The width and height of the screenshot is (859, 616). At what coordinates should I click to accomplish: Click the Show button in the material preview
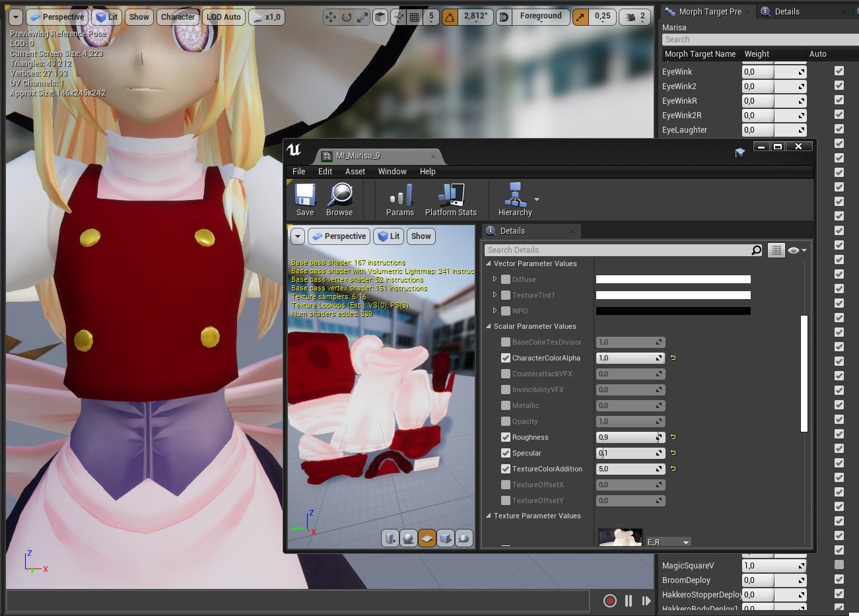point(421,236)
